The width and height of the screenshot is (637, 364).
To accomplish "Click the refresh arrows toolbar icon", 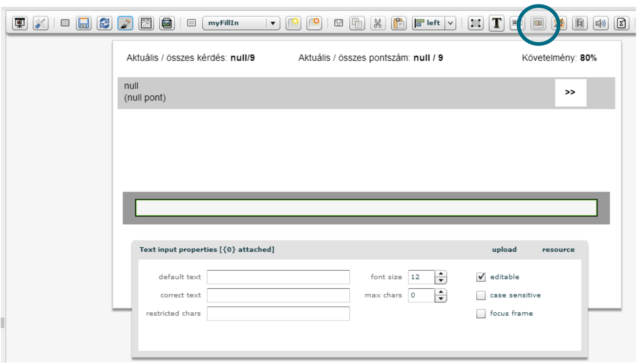I will click(x=104, y=23).
